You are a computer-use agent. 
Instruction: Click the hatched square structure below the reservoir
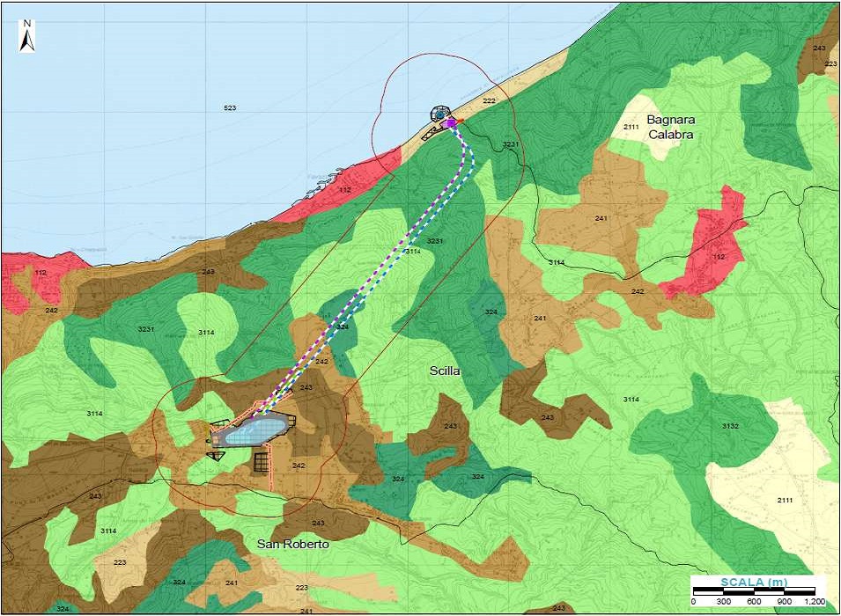pyautogui.click(x=261, y=461)
